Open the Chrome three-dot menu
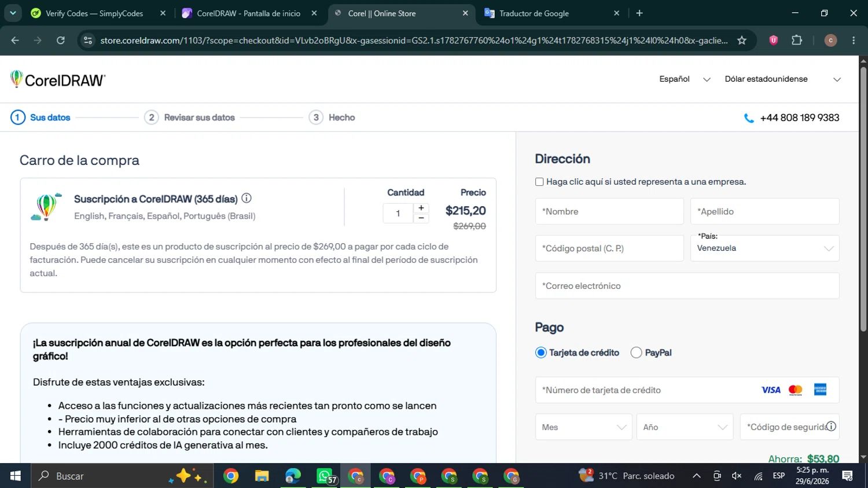Image resolution: width=868 pixels, height=488 pixels. [x=854, y=40]
